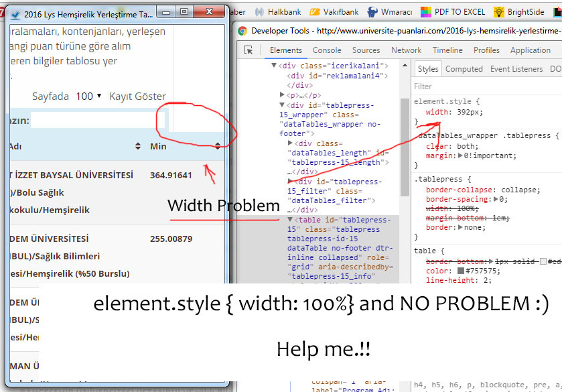Switch to the Elements tab
The height and width of the screenshot is (392, 562).
(285, 50)
